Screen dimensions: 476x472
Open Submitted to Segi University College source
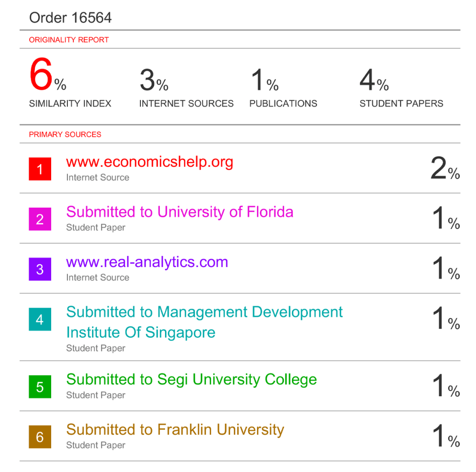click(x=191, y=379)
